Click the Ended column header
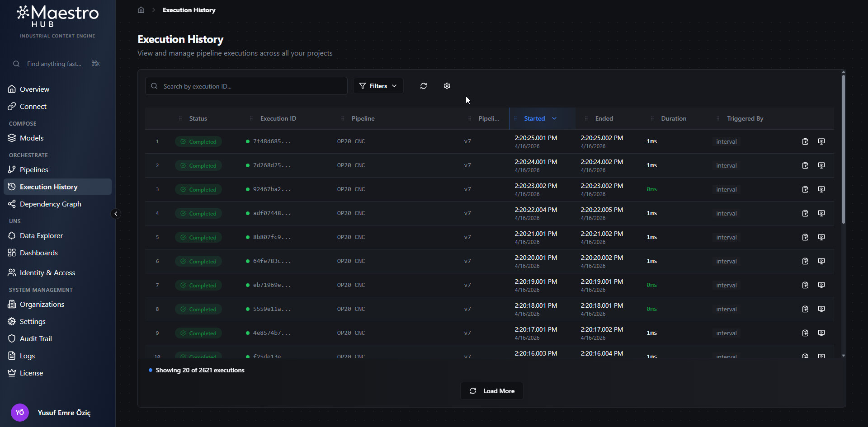 (604, 118)
